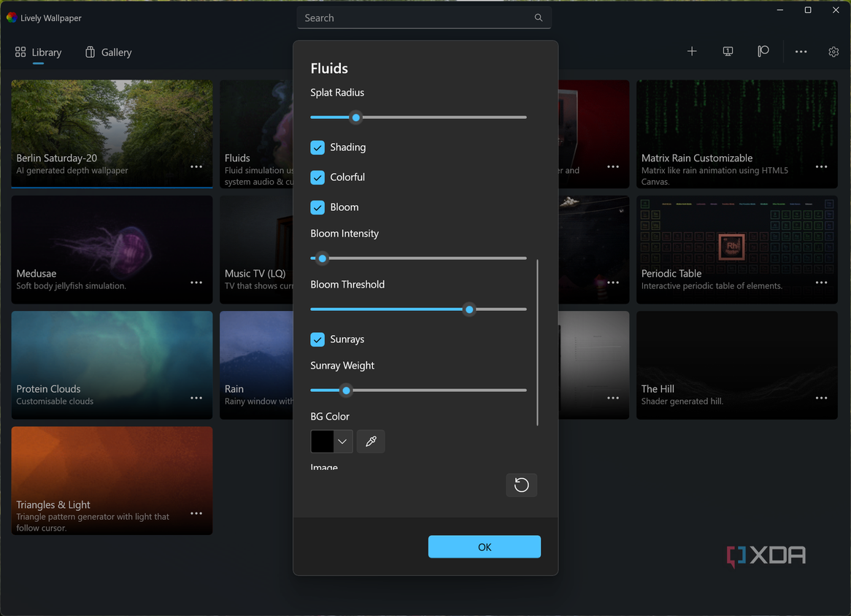This screenshot has height=616, width=851.
Task: Click the black BG Color swatch
Action: 323,442
